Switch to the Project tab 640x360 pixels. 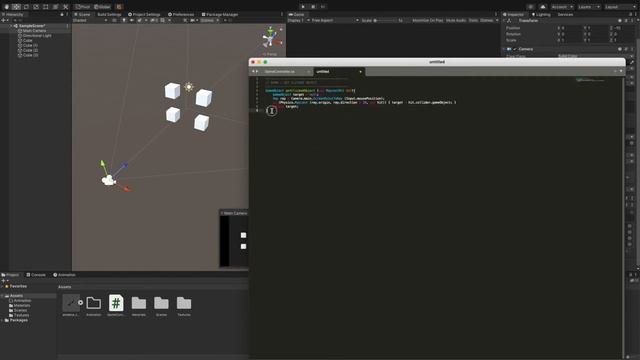pyautogui.click(x=10, y=275)
